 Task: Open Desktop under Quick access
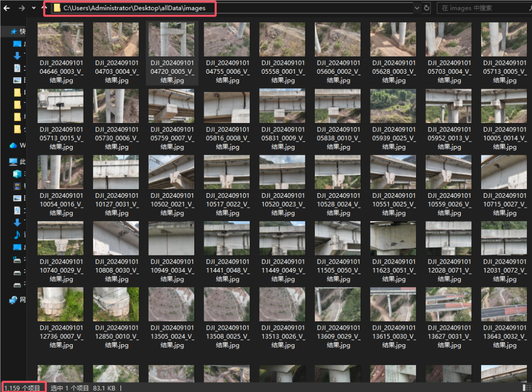point(17,44)
